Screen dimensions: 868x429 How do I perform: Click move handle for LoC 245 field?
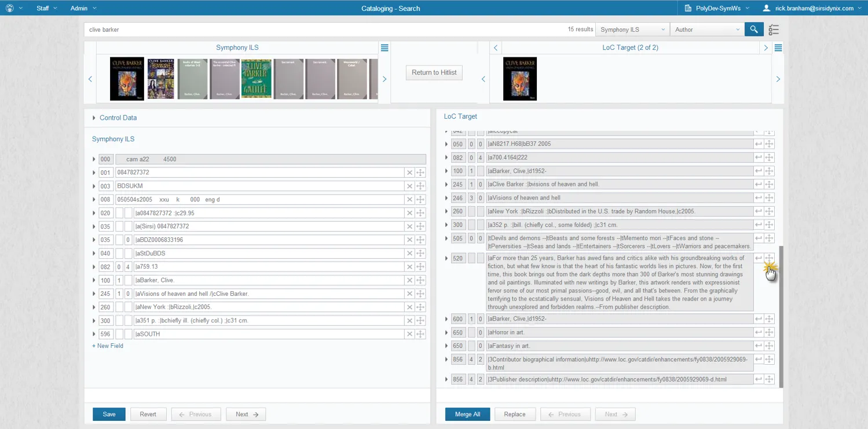click(x=769, y=184)
